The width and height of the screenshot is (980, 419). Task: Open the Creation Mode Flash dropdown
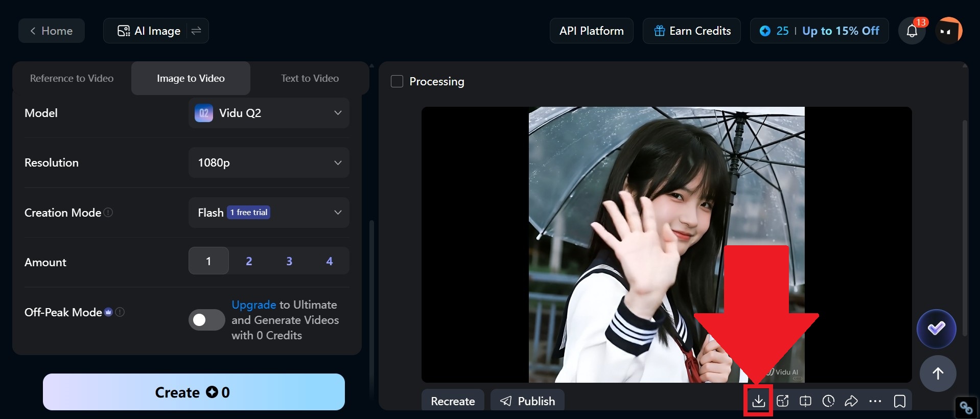(x=269, y=213)
